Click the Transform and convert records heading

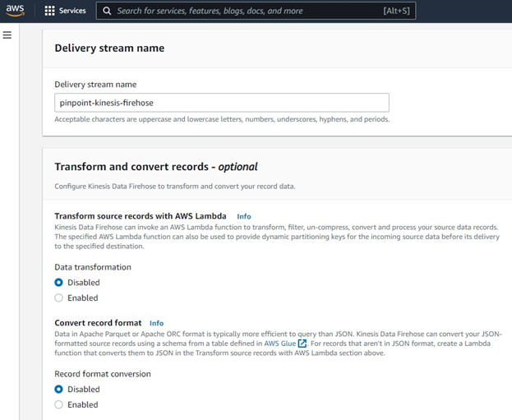point(155,166)
